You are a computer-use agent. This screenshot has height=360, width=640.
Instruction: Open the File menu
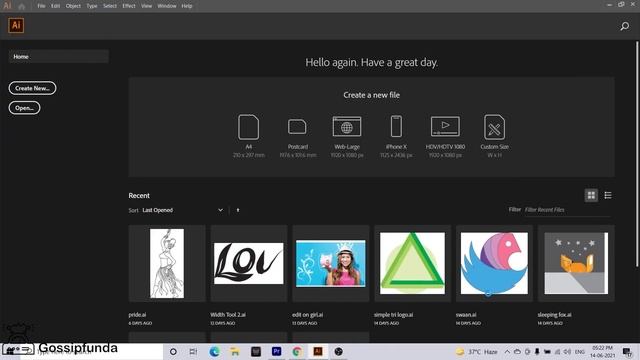click(41, 6)
